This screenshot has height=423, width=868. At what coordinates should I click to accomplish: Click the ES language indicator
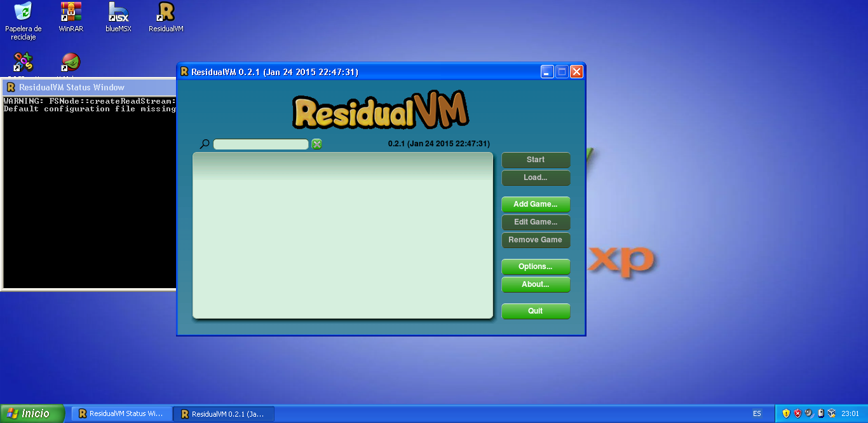757,413
